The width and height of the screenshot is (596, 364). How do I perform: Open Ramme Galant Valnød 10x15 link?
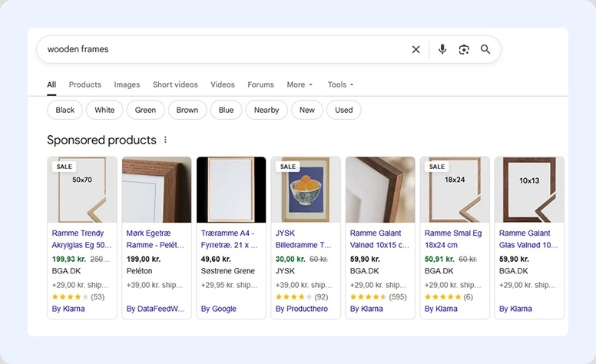379,239
